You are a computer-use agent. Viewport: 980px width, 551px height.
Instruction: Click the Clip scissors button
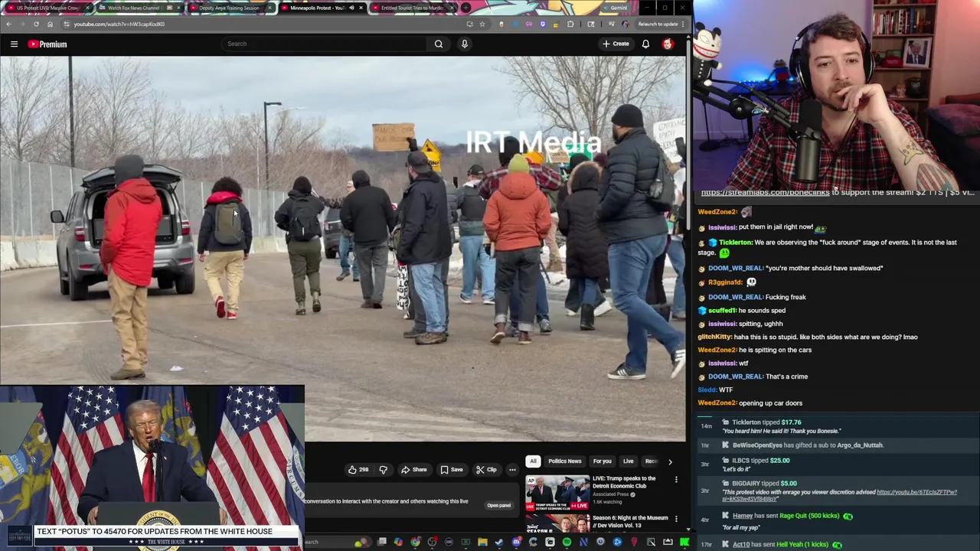(486, 470)
